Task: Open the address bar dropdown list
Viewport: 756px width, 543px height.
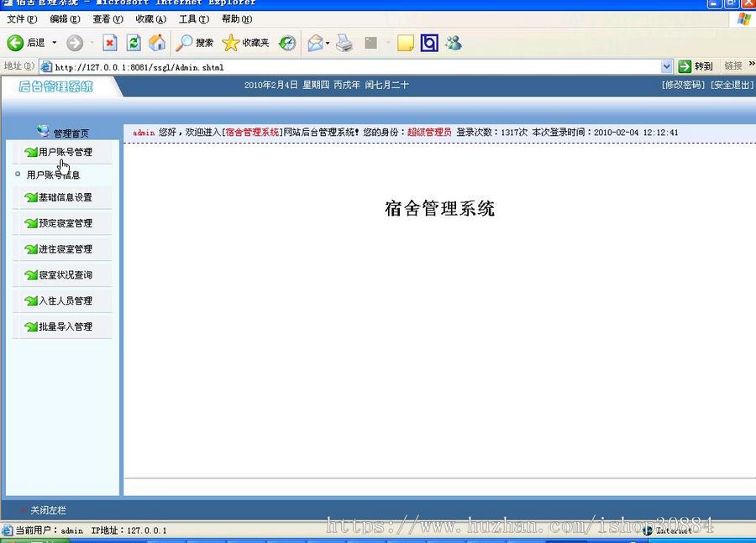Action: (667, 66)
